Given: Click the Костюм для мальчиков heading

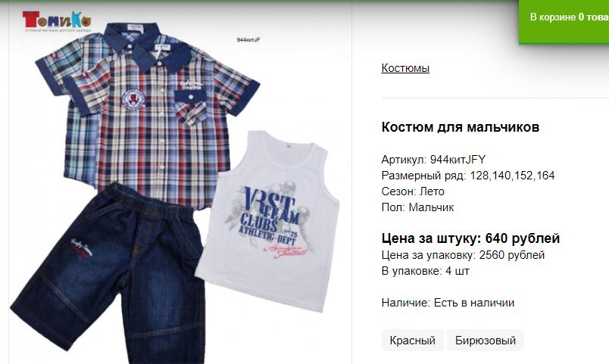Looking at the screenshot, I should click(x=461, y=127).
